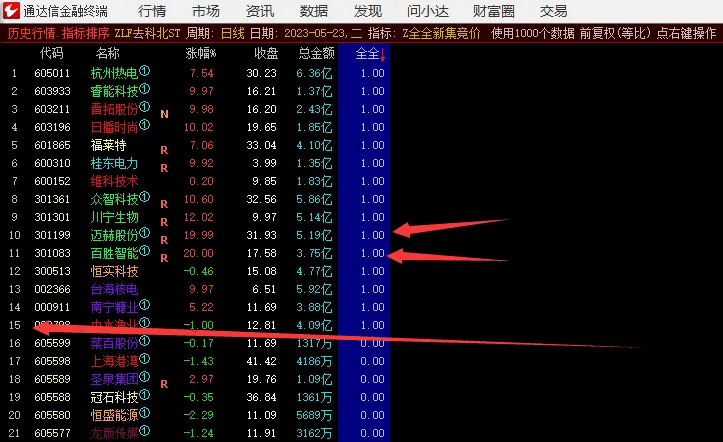This screenshot has width=723, height=442.
Task: Sort by the 涨幅% column header
Action: [x=201, y=53]
